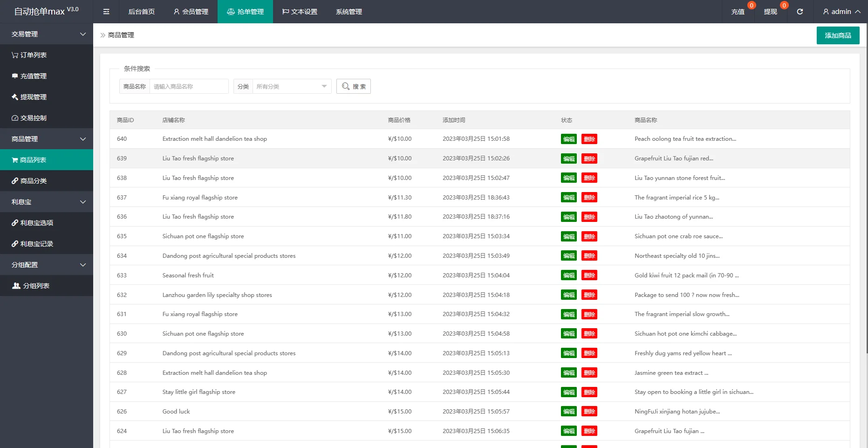Click the sidebar collapse hamburger icon
868x448 pixels.
click(x=106, y=12)
